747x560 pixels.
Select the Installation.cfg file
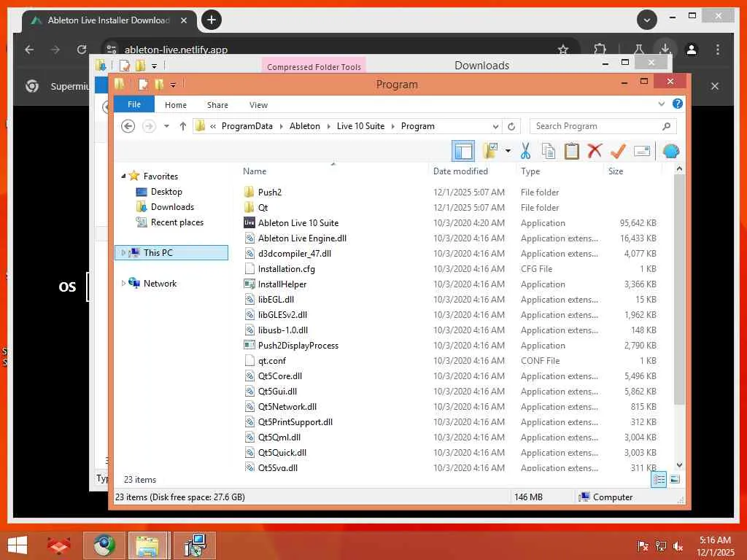click(286, 269)
